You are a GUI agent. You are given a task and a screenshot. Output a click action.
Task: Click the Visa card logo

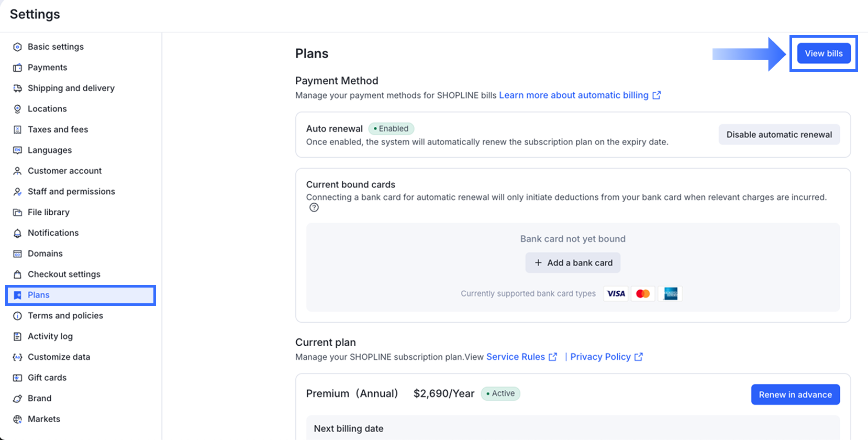click(616, 294)
